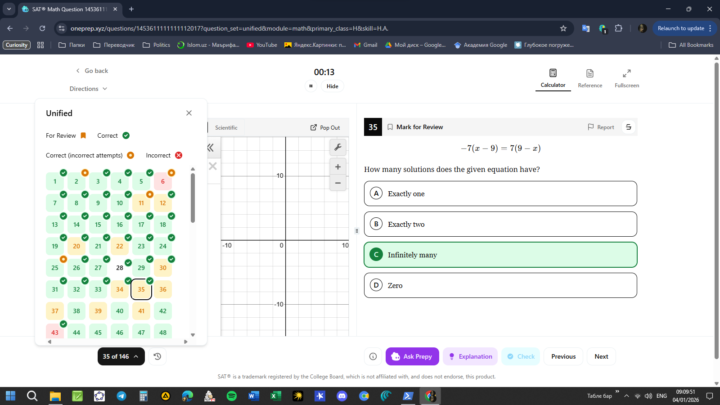
Task: Open browser extensions puzzle icon
Action: tap(619, 28)
